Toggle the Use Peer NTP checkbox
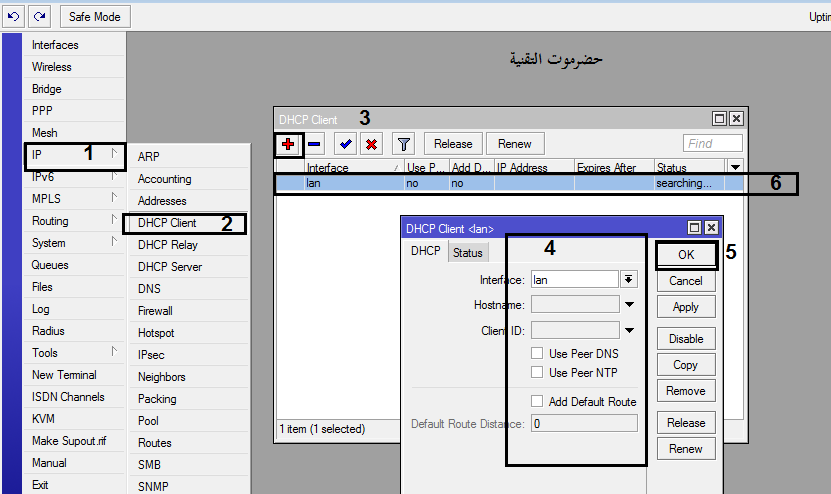831x494 pixels. (538, 373)
